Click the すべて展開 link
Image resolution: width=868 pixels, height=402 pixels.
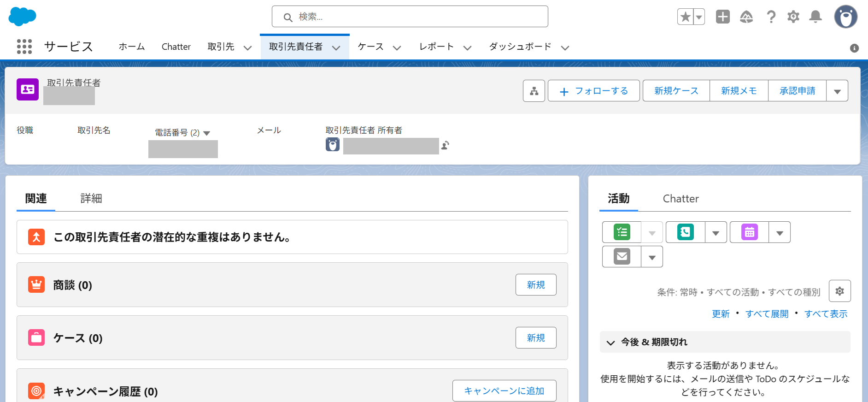pos(767,314)
